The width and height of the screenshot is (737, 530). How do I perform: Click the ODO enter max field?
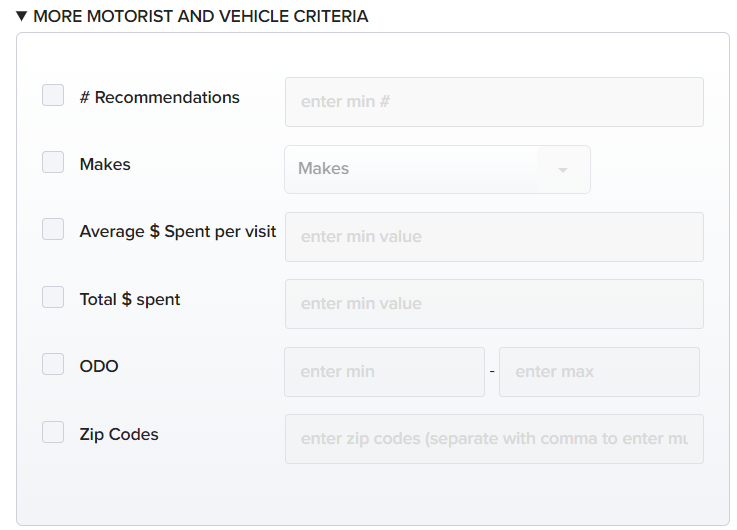coord(599,372)
